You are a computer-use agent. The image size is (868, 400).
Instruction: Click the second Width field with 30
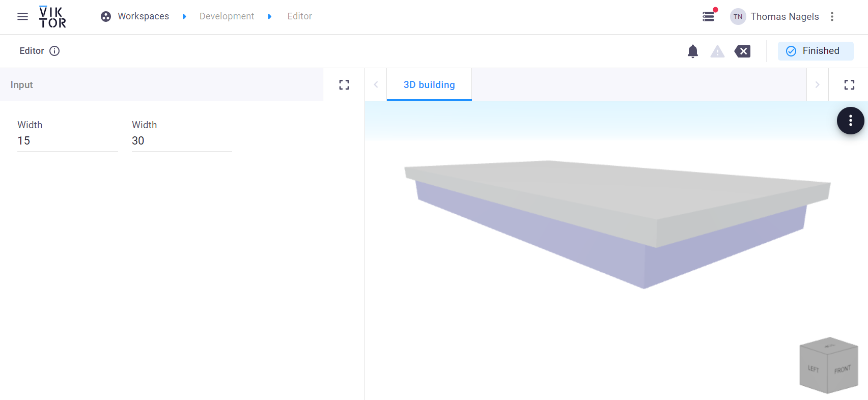tap(182, 141)
